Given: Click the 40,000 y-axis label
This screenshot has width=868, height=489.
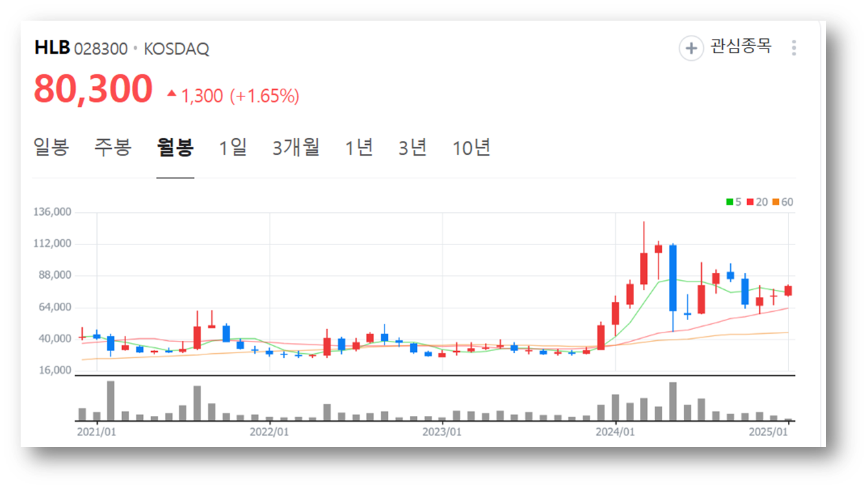Looking at the screenshot, I should tap(54, 339).
